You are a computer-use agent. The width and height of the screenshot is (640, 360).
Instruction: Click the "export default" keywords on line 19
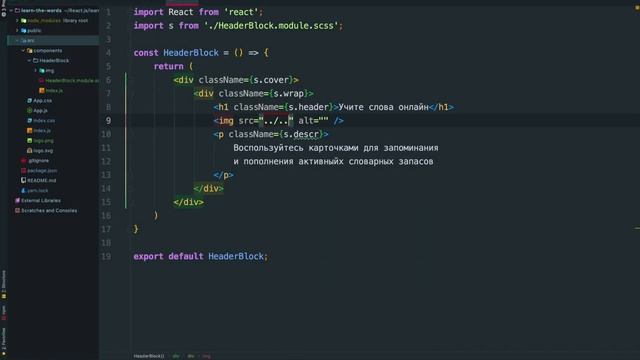tap(168, 256)
